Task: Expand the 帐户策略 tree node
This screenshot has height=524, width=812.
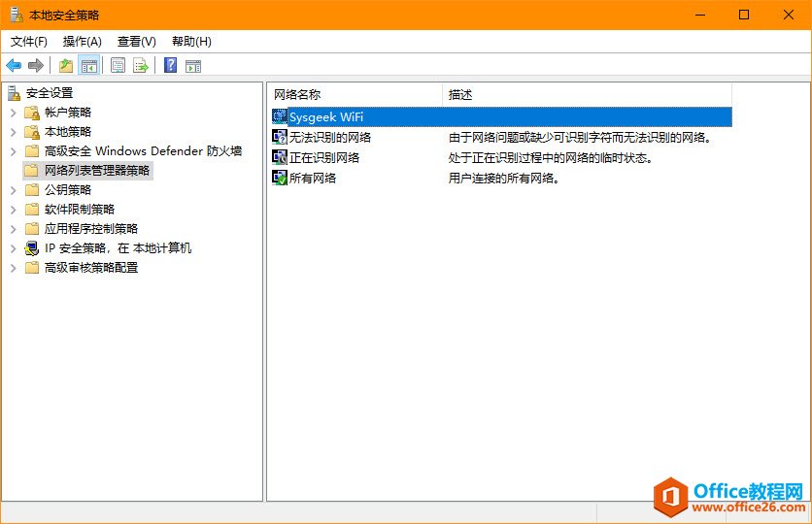Action: click(x=14, y=113)
